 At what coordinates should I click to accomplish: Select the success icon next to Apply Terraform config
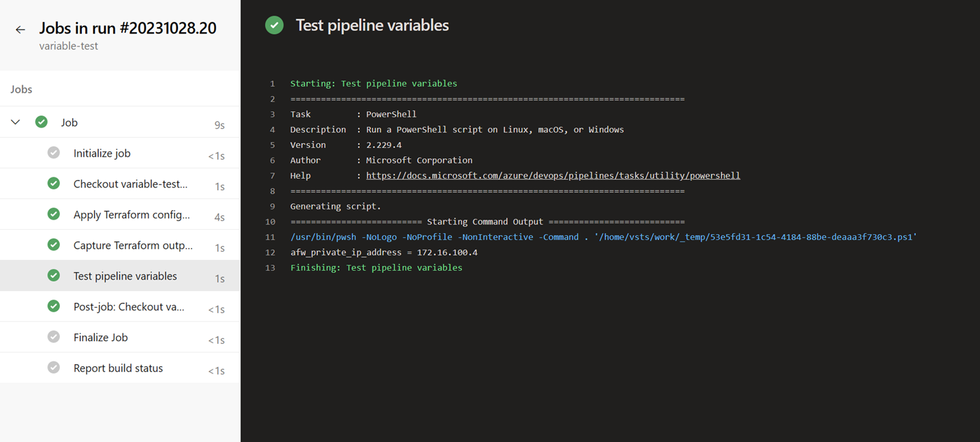53,213
